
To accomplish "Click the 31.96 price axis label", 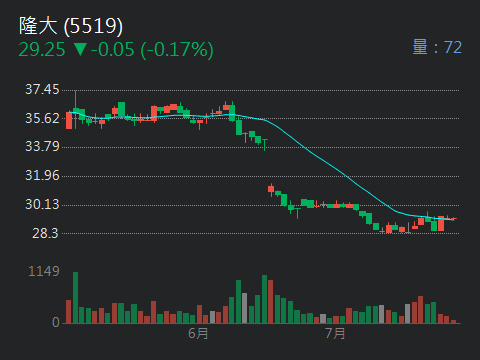I will click(x=42, y=175).
